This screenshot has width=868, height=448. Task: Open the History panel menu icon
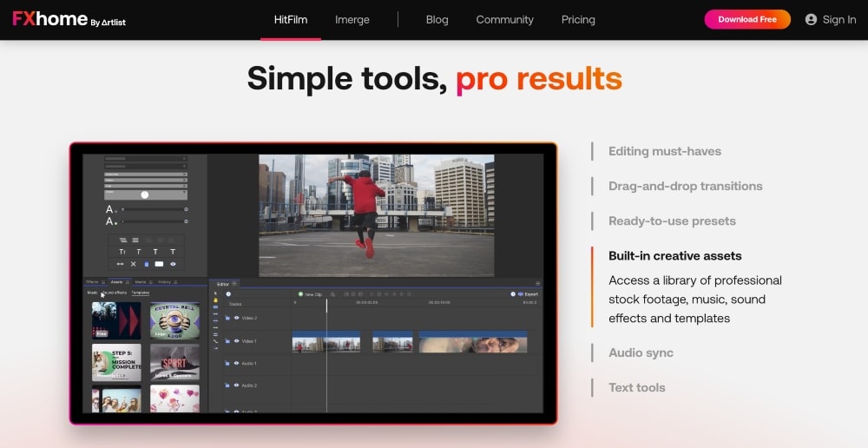click(x=175, y=282)
